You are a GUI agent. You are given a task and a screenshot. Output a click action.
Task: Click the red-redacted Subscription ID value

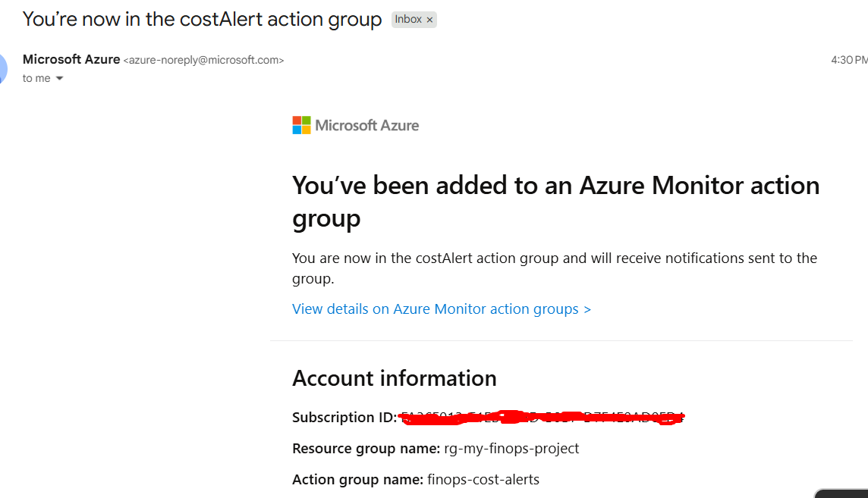541,417
